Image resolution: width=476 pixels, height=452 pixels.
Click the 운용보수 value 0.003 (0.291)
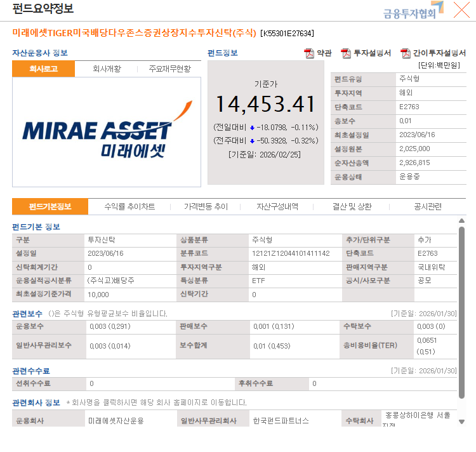click(110, 326)
